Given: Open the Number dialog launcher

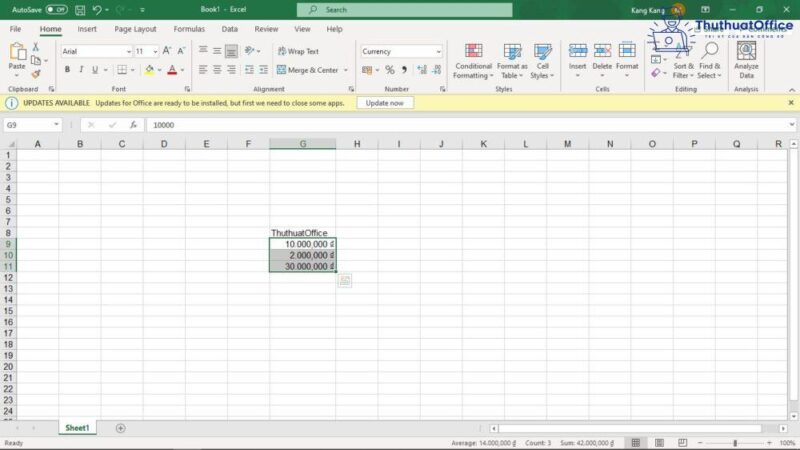Looking at the screenshot, I should [x=442, y=89].
